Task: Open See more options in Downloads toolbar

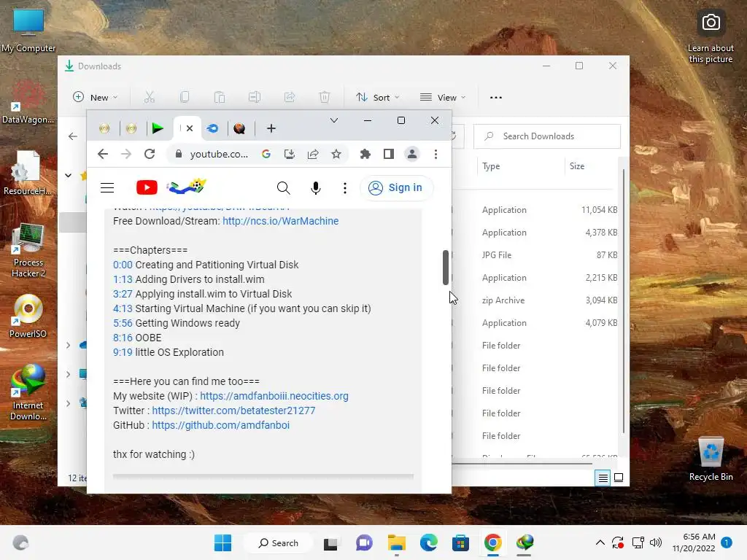Action: (496, 97)
